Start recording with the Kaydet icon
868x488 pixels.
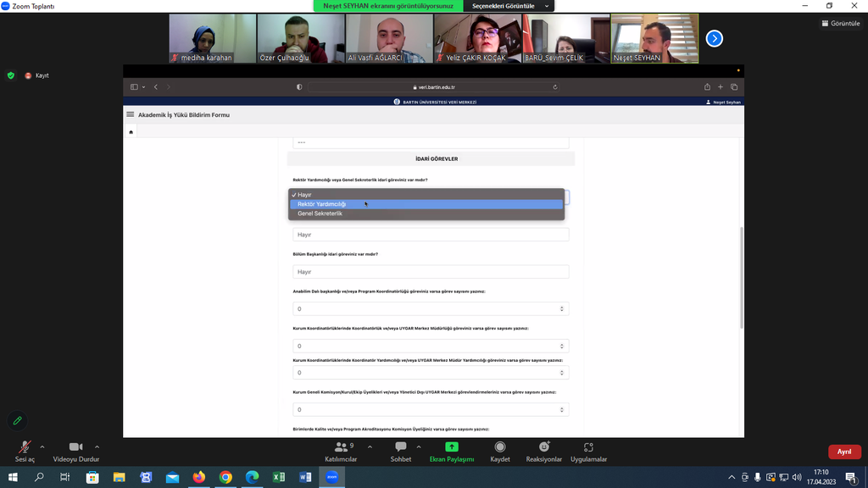500,449
